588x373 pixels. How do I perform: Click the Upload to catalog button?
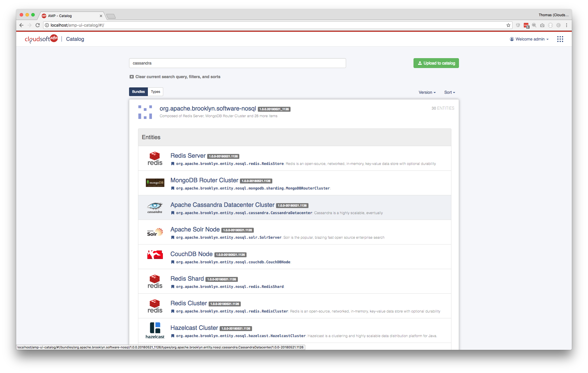(436, 63)
